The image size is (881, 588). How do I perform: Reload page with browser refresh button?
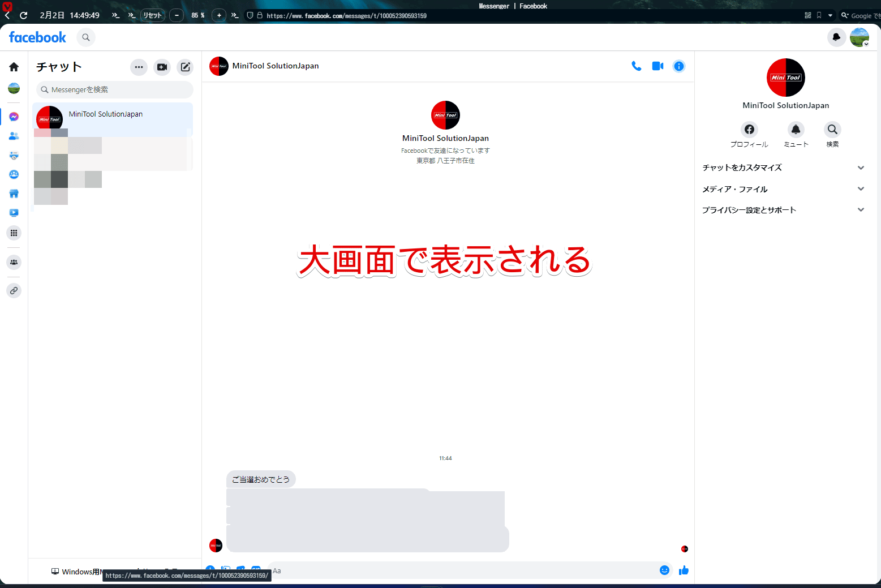pos(24,15)
